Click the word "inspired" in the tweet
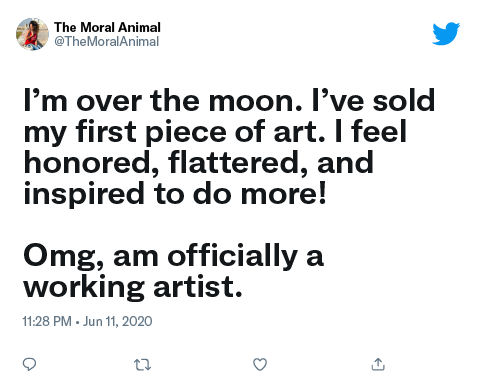Screen dimensions: 480x391 coord(84,194)
